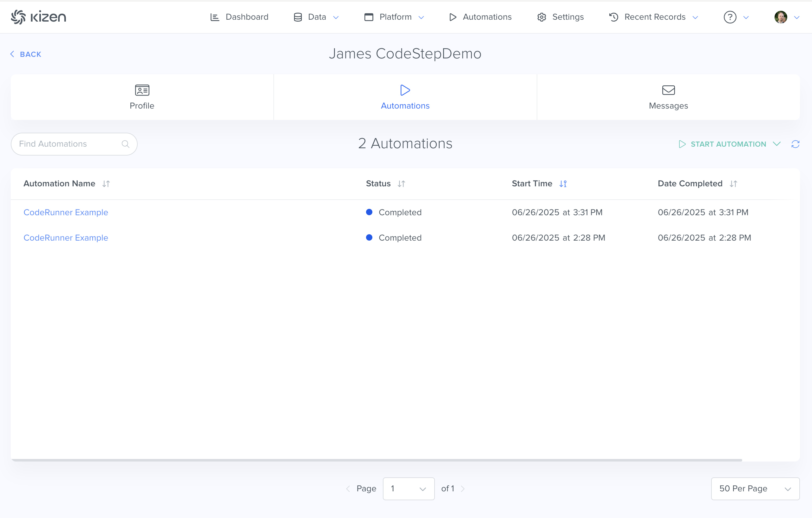Screen dimensions: 812x518
Task: Click START AUTOMATION button
Action: pos(722,144)
